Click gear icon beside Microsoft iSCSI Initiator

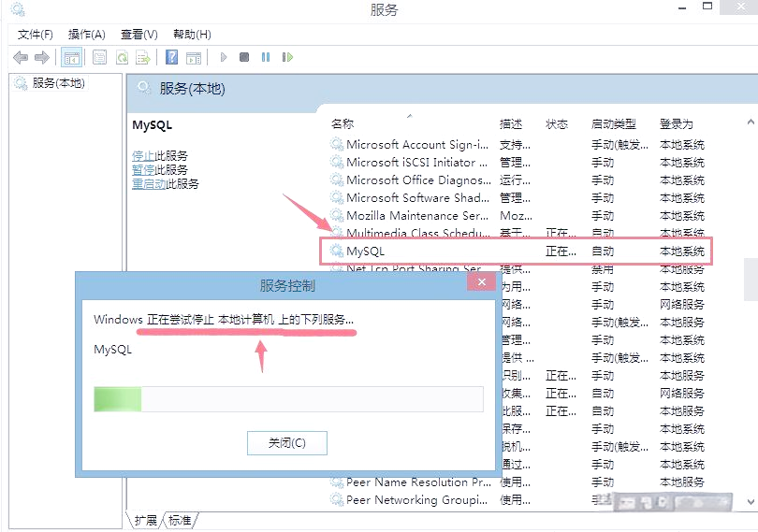pos(337,162)
